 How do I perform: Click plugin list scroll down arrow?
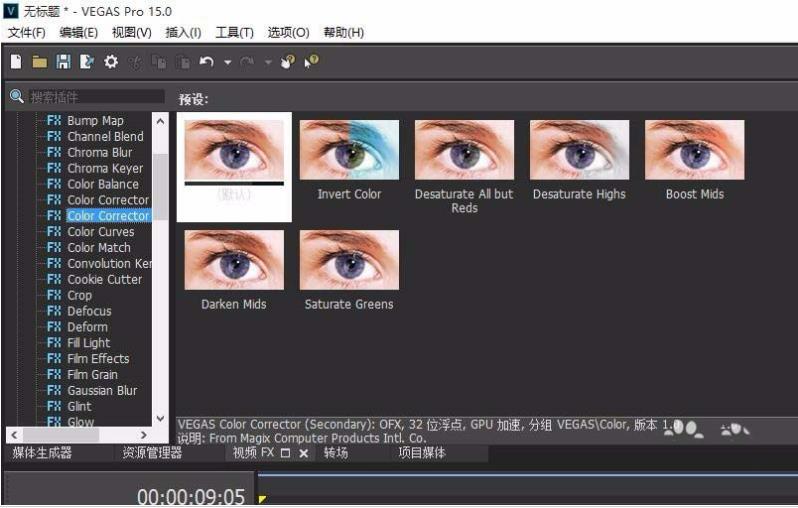[x=160, y=418]
